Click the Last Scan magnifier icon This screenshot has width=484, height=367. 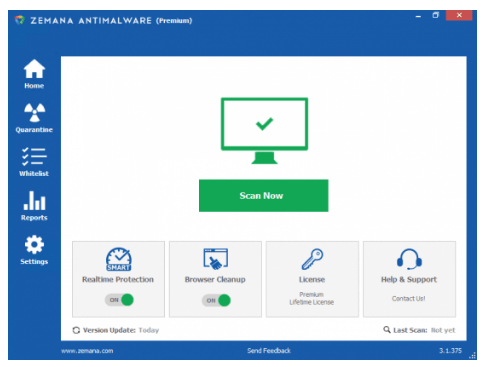(387, 330)
